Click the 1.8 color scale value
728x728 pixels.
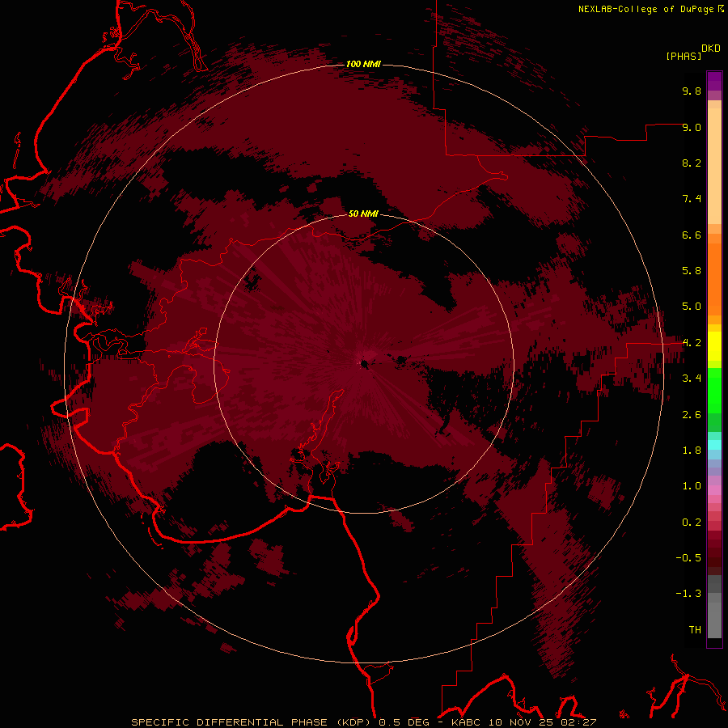[x=692, y=451]
